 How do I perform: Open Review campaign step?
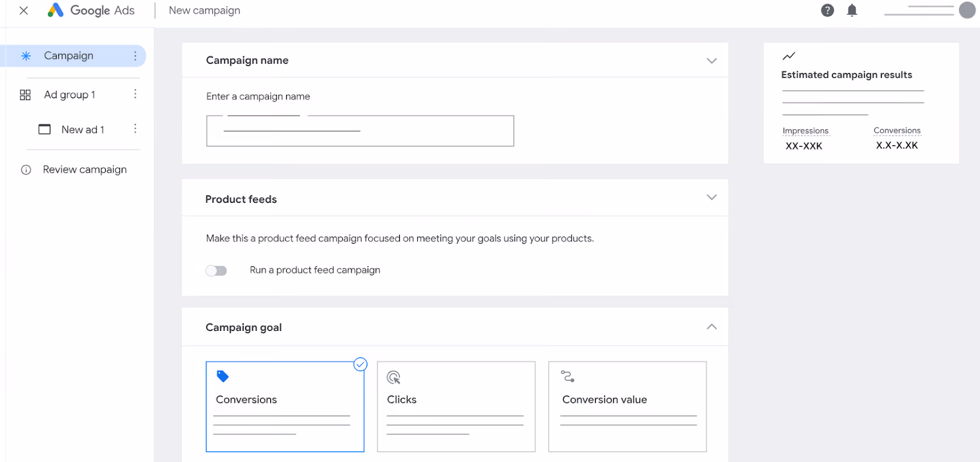(85, 170)
